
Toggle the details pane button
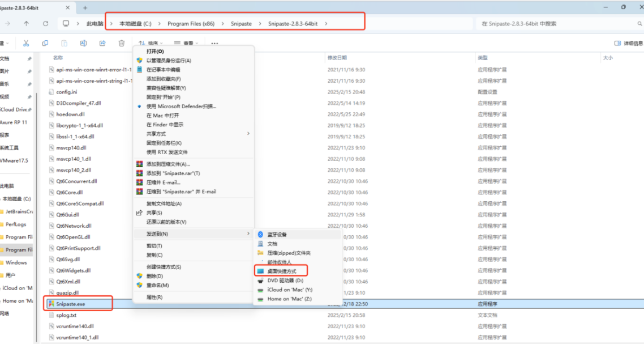pyautogui.click(x=628, y=43)
